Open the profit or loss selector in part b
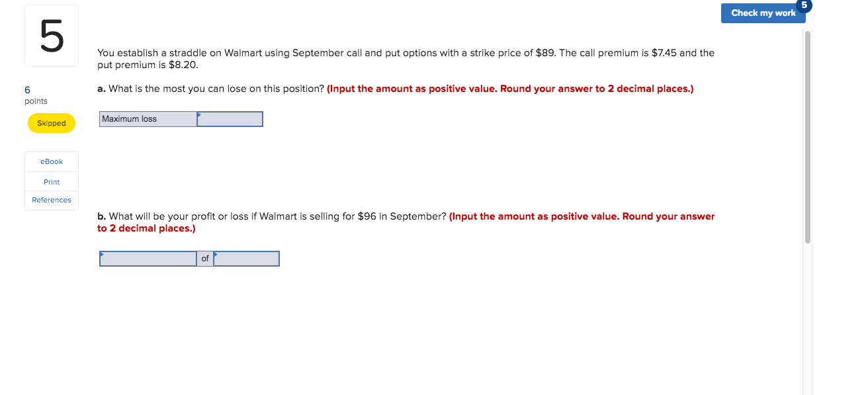The width and height of the screenshot is (868, 395). point(148,259)
